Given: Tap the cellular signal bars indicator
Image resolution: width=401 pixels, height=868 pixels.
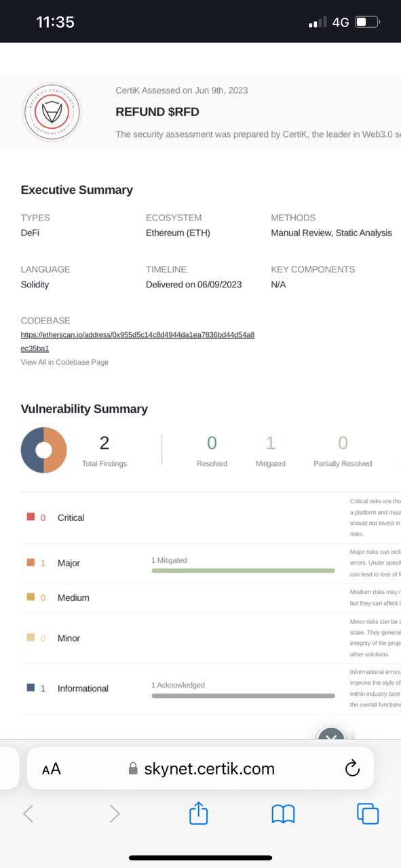Looking at the screenshot, I should click(x=318, y=22).
